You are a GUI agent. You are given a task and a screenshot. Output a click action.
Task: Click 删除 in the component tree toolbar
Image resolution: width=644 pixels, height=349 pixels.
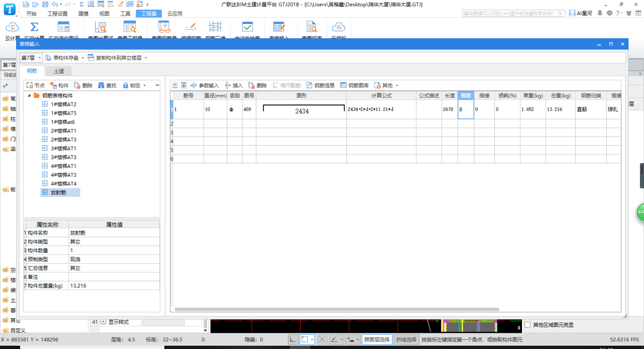click(x=83, y=86)
